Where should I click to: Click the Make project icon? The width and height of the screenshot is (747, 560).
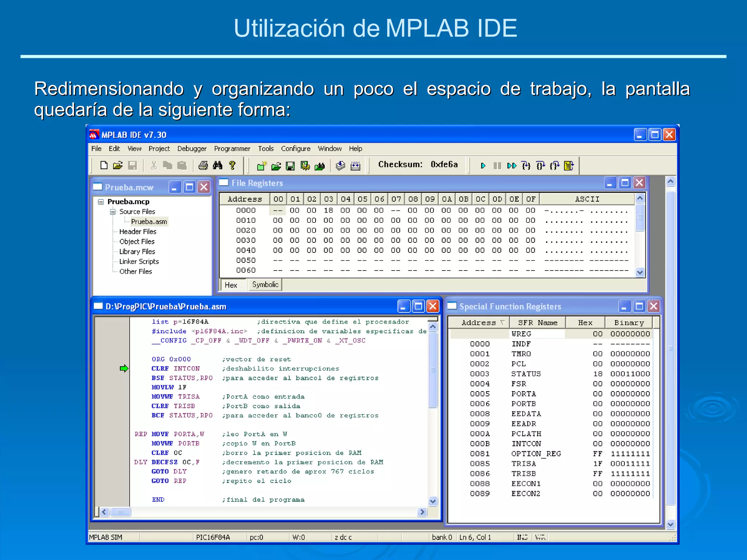click(x=340, y=166)
